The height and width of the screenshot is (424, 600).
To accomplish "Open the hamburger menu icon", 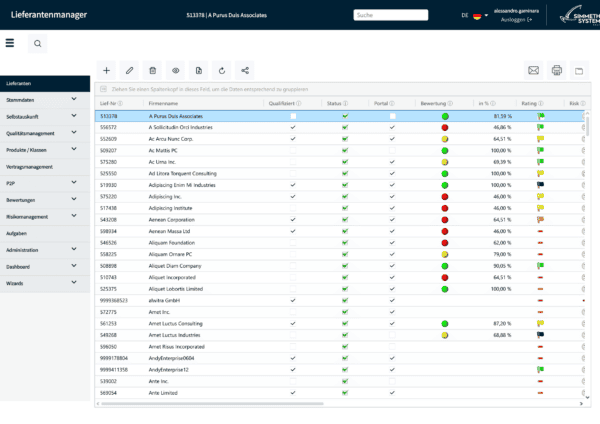I will 10,43.
